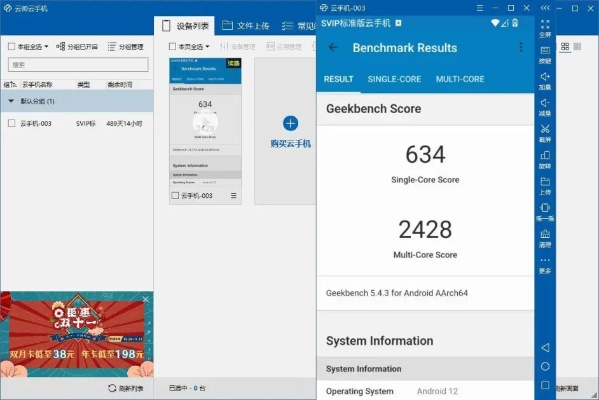Open device card menu icon for 云手机-003
This screenshot has width=599, height=400.
[x=233, y=196]
